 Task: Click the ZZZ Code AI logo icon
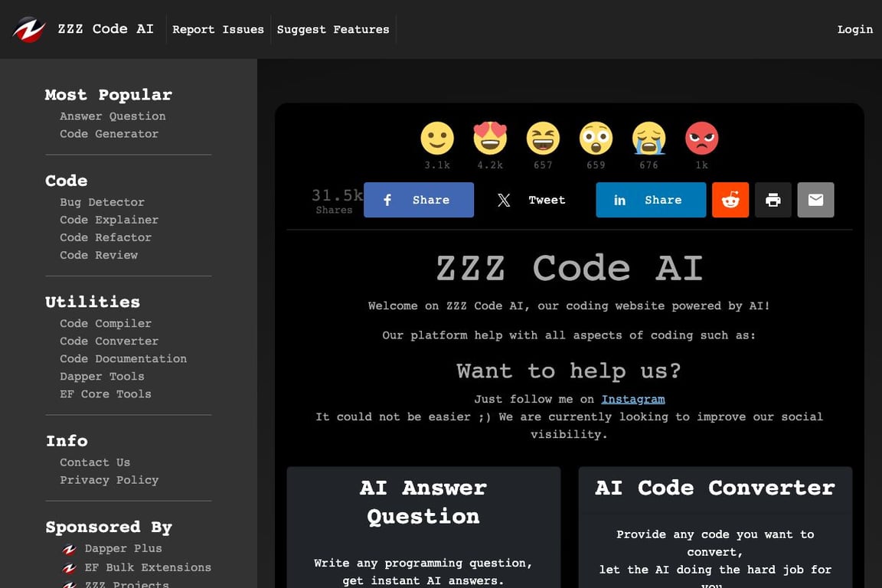[x=28, y=29]
